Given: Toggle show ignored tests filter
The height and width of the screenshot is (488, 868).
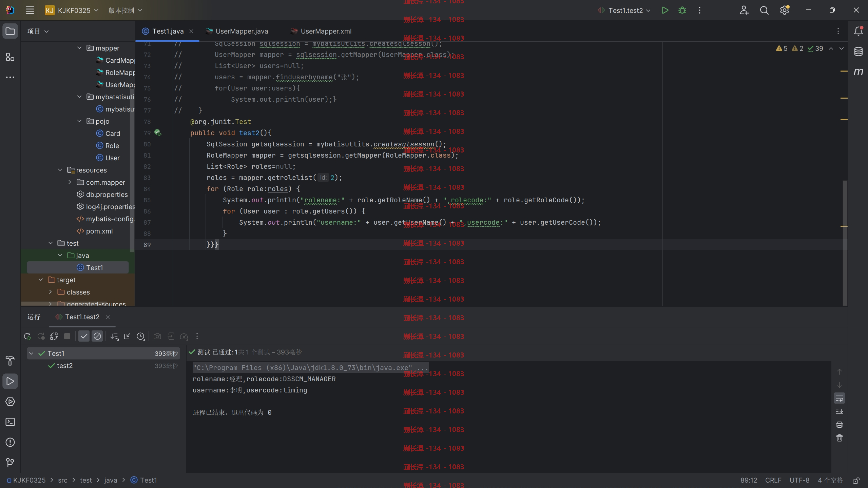Looking at the screenshot, I should click(x=97, y=336).
